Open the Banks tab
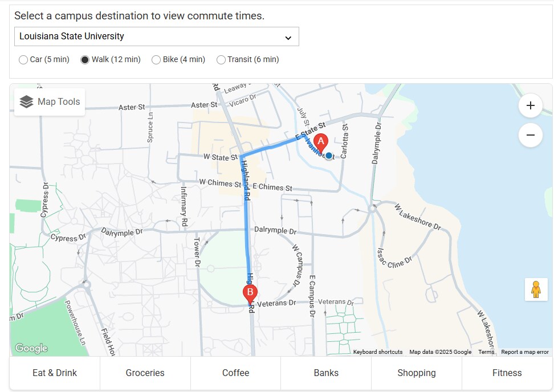The height and width of the screenshot is (392, 554). 326,373
